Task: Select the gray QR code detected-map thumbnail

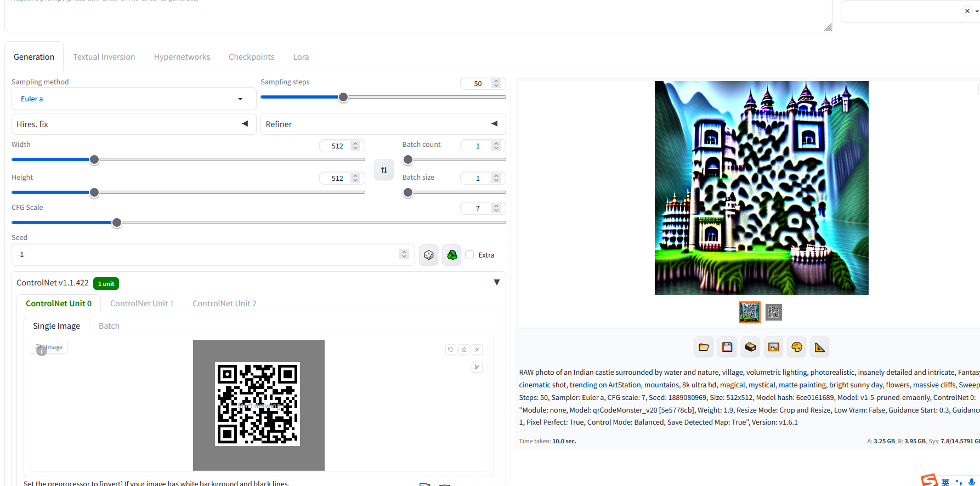Action: pyautogui.click(x=774, y=312)
